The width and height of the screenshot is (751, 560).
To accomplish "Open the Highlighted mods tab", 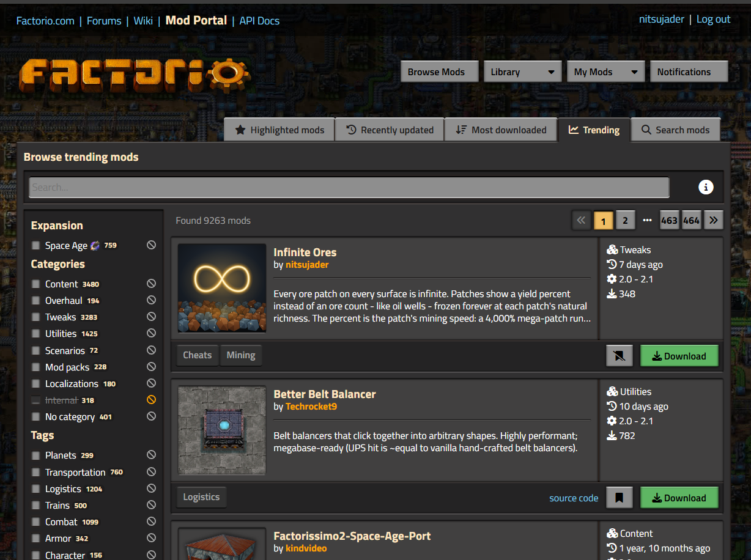I will tap(279, 130).
